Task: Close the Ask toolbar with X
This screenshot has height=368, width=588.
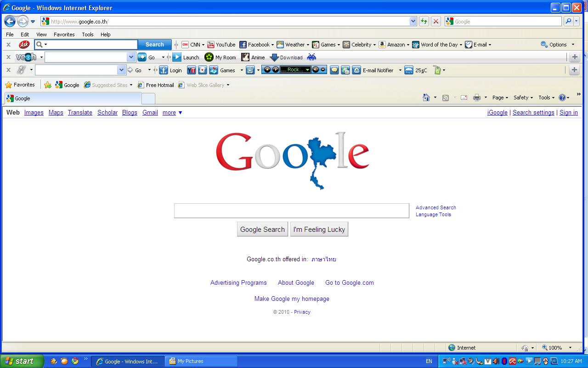Action: (8, 45)
